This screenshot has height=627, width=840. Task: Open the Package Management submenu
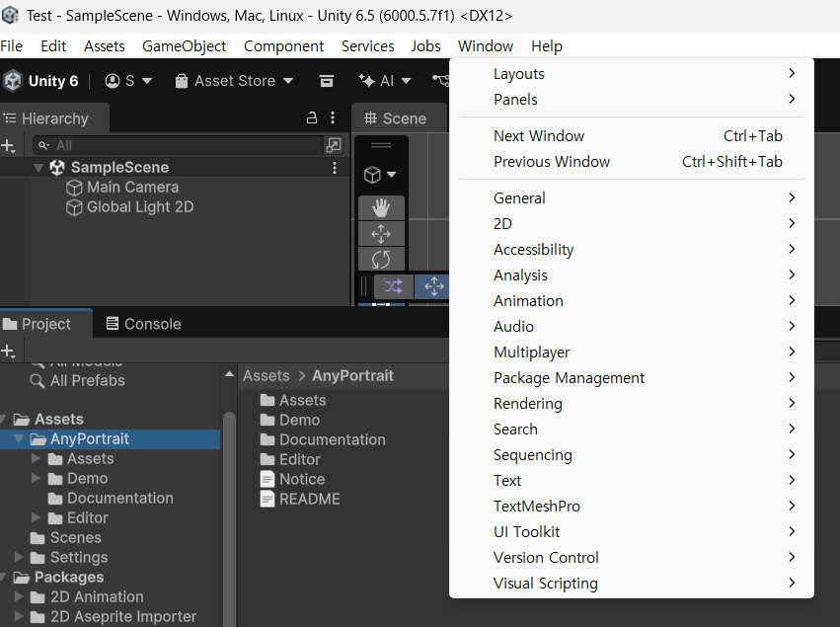(632, 378)
